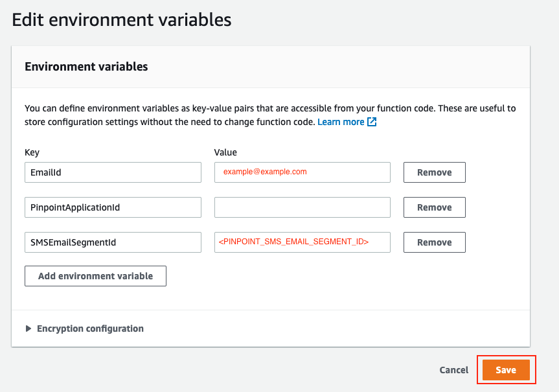The width and height of the screenshot is (559, 392).
Task: Remove the EmailId environment variable
Action: tap(434, 172)
